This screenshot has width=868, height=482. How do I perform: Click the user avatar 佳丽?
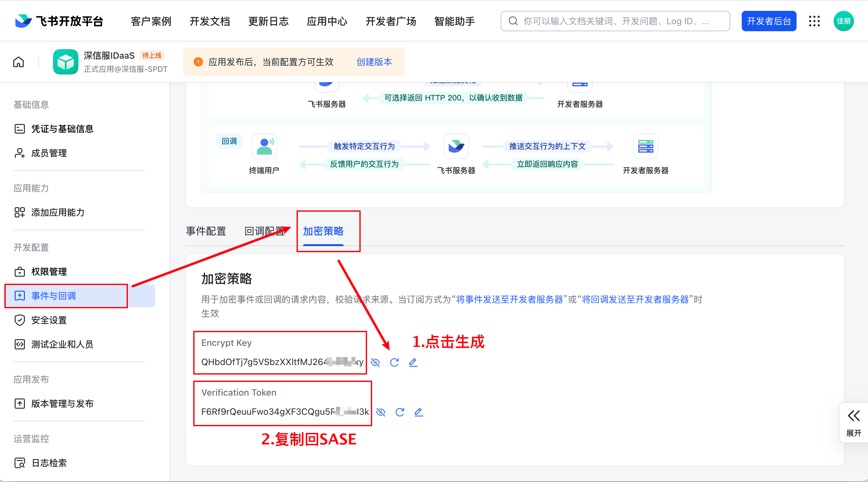tap(843, 21)
